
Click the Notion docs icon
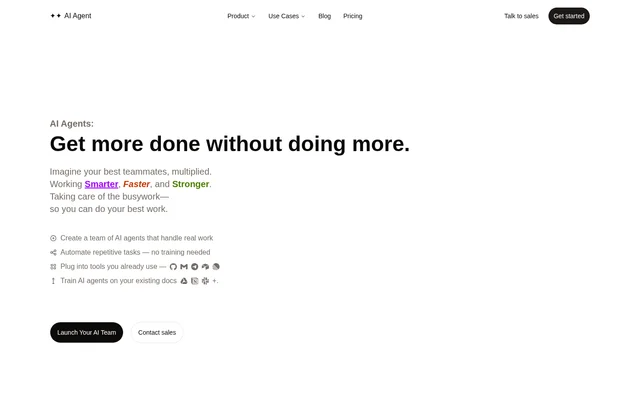[195, 281]
